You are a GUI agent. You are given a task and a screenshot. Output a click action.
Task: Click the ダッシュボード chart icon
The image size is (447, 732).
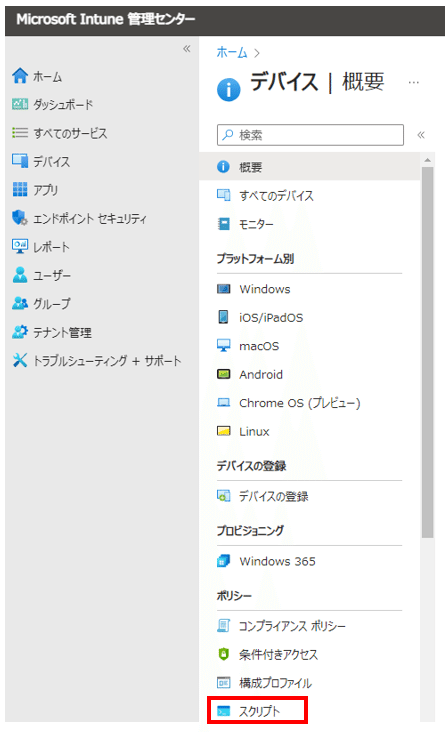tap(20, 104)
